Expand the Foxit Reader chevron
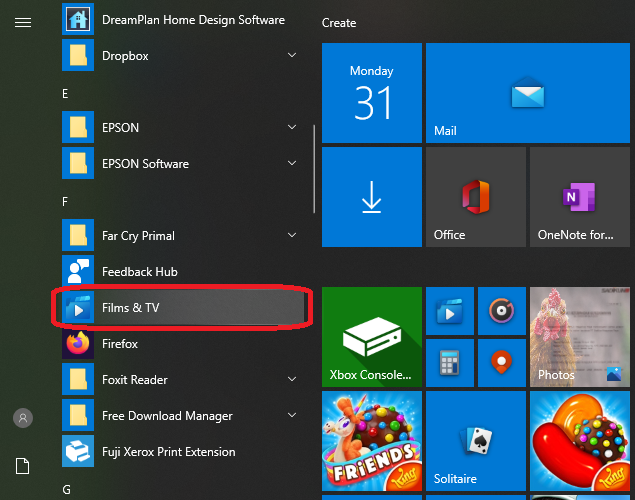Image resolution: width=635 pixels, height=500 pixels. [x=292, y=379]
